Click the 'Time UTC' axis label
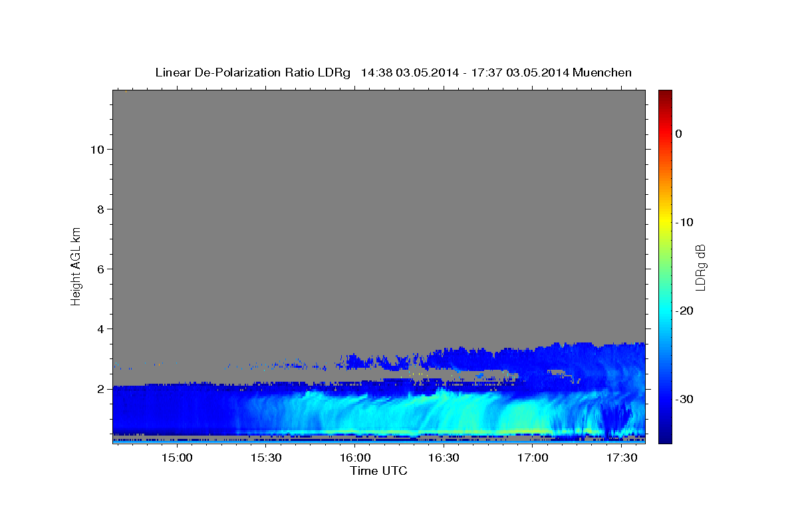The image size is (798, 532). [x=378, y=471]
